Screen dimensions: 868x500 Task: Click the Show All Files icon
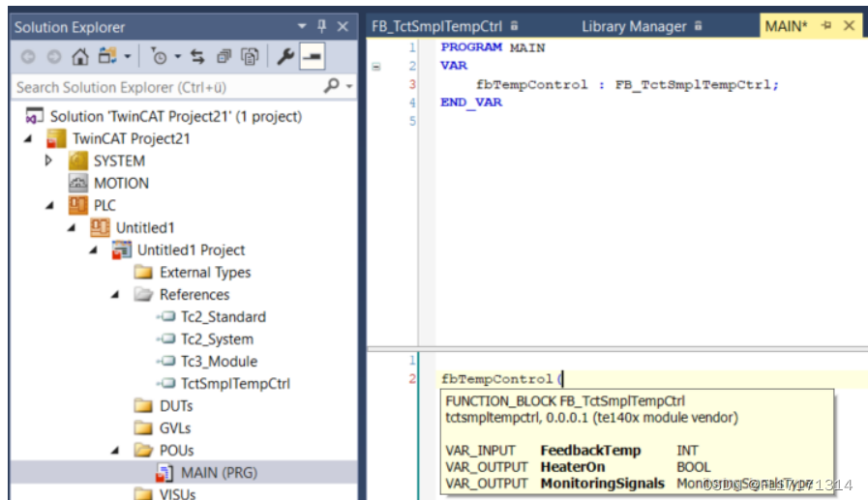250,56
